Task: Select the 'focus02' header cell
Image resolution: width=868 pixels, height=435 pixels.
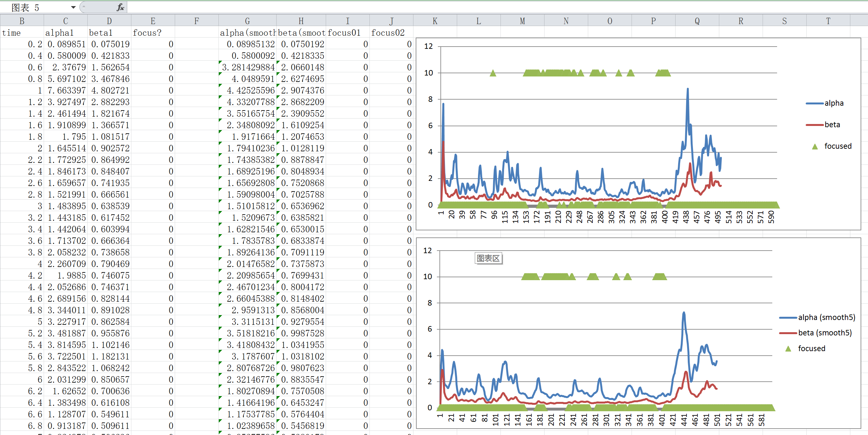Action: [391, 33]
